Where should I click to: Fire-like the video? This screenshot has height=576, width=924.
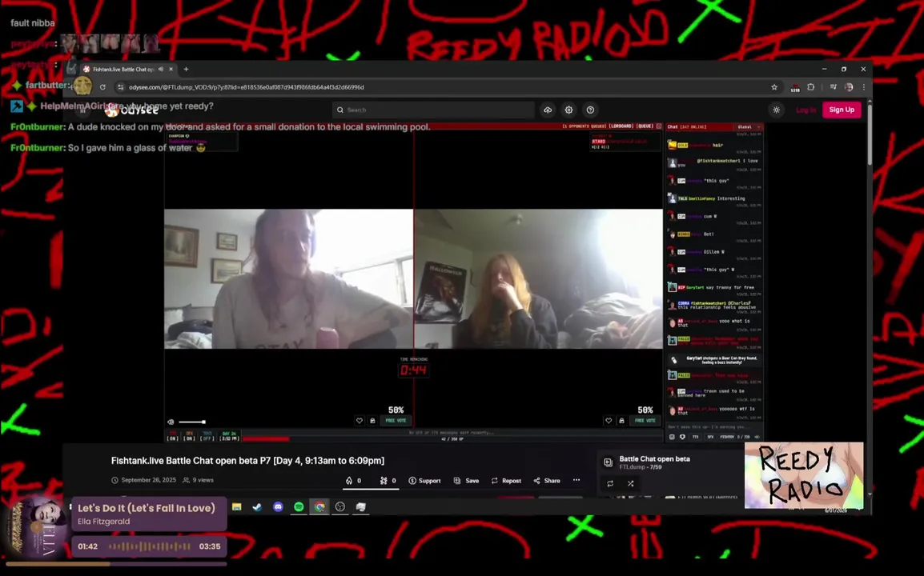coord(354,481)
